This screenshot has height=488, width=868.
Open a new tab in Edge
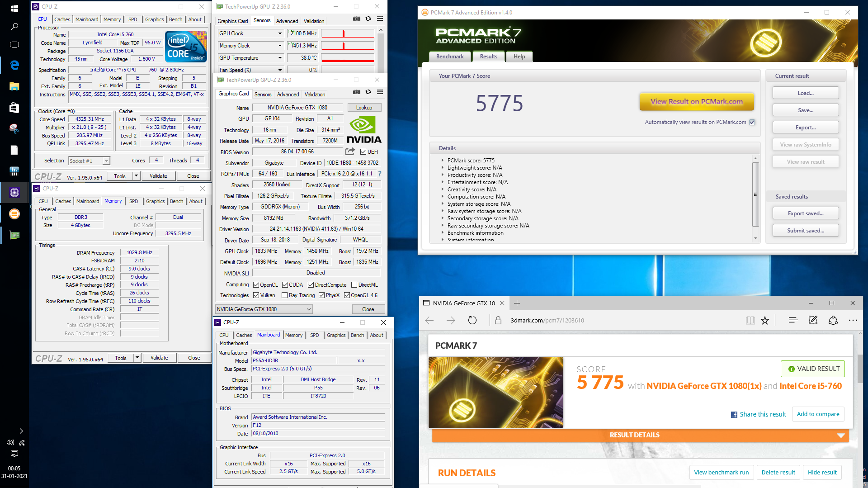tap(517, 303)
